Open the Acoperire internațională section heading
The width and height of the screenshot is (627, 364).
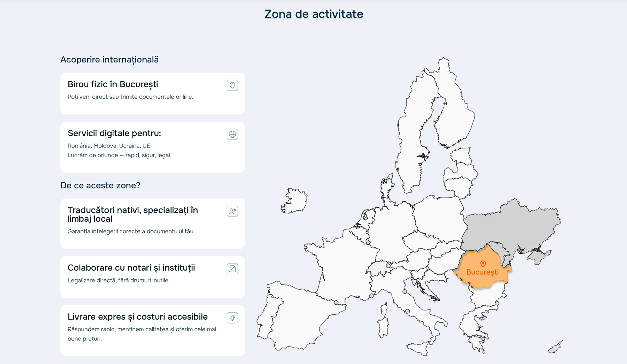[x=110, y=59]
